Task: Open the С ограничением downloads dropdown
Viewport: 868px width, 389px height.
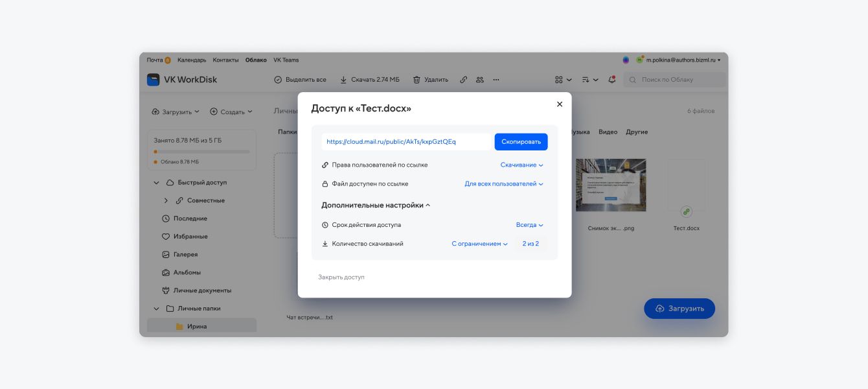Action: 479,244
